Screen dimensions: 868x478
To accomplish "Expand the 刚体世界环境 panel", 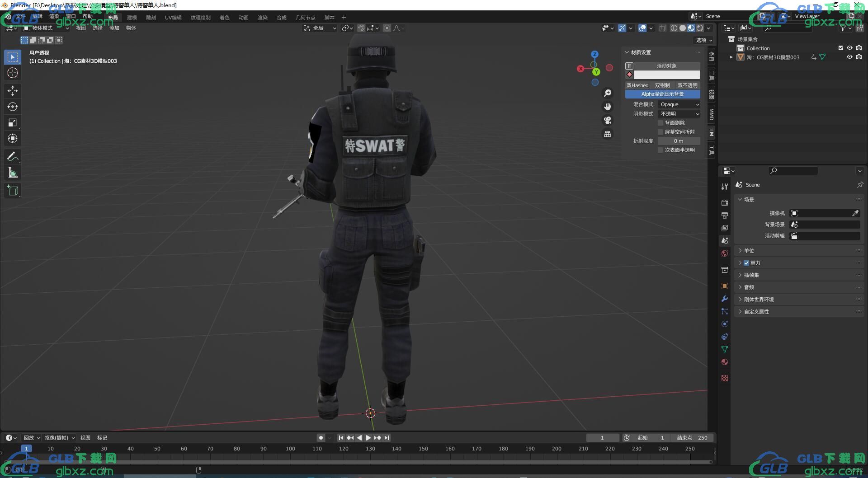I will point(799,300).
